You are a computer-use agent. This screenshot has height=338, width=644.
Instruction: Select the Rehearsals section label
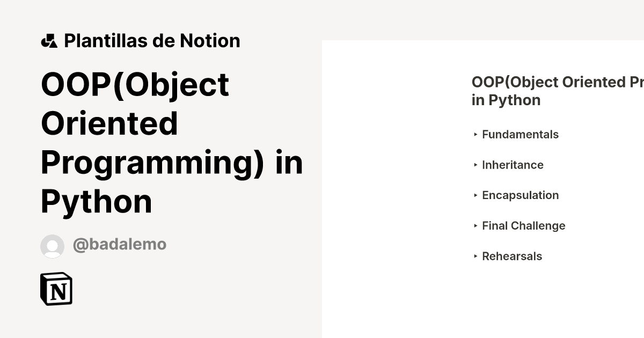tap(512, 256)
